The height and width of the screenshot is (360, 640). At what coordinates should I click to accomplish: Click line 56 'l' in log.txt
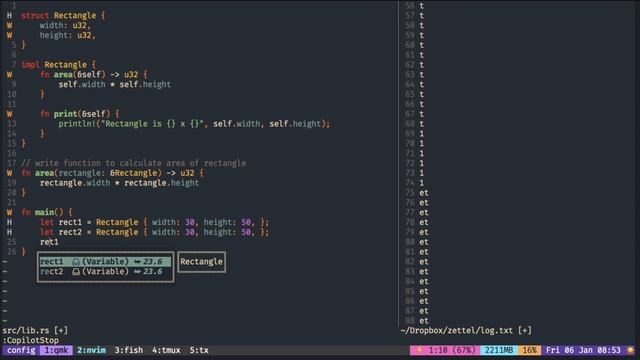point(422,6)
